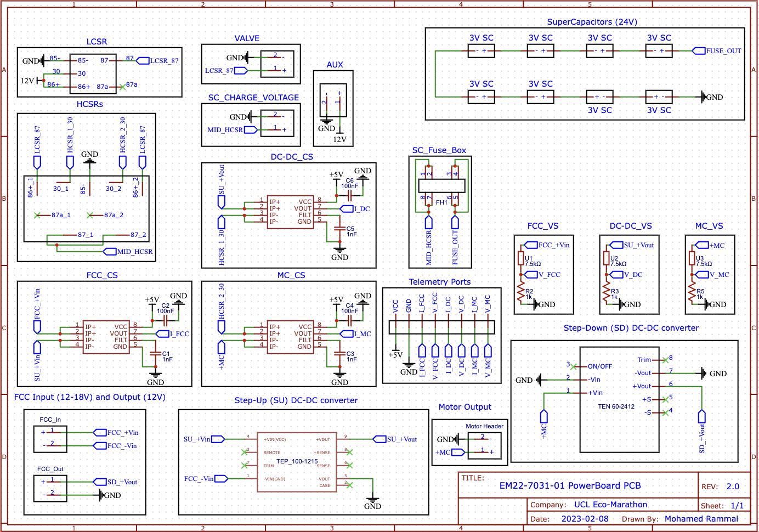Click the HCSRs block title
The width and height of the screenshot is (759, 532).
[x=90, y=104]
